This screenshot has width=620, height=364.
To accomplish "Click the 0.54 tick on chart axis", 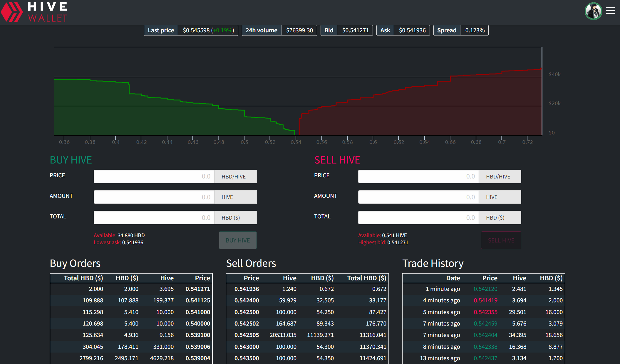I will 296,142.
